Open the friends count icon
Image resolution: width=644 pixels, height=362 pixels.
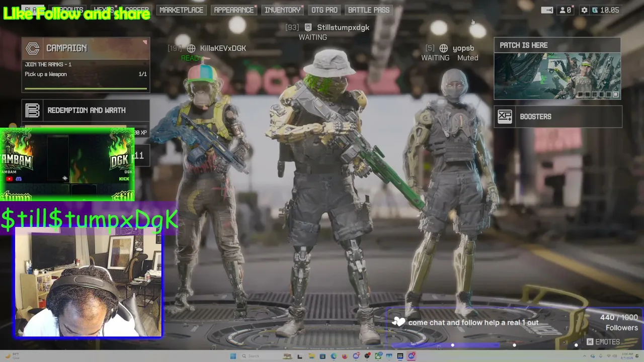tap(566, 10)
